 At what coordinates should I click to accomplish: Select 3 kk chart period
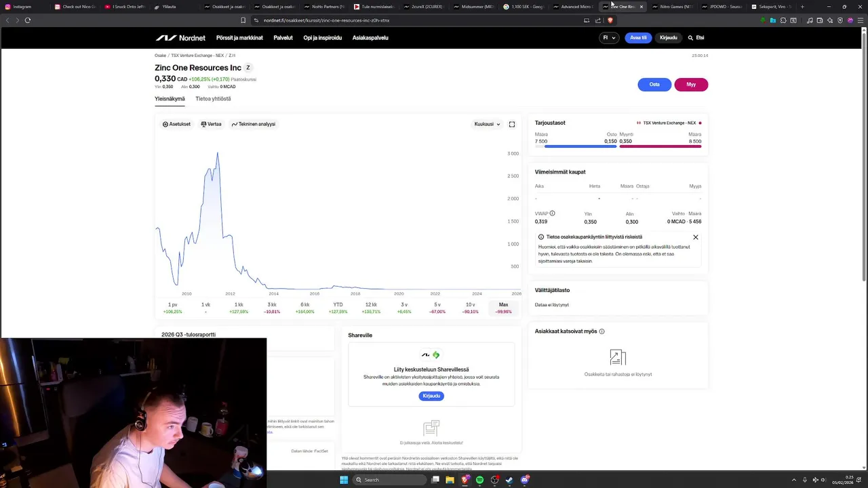point(272,308)
